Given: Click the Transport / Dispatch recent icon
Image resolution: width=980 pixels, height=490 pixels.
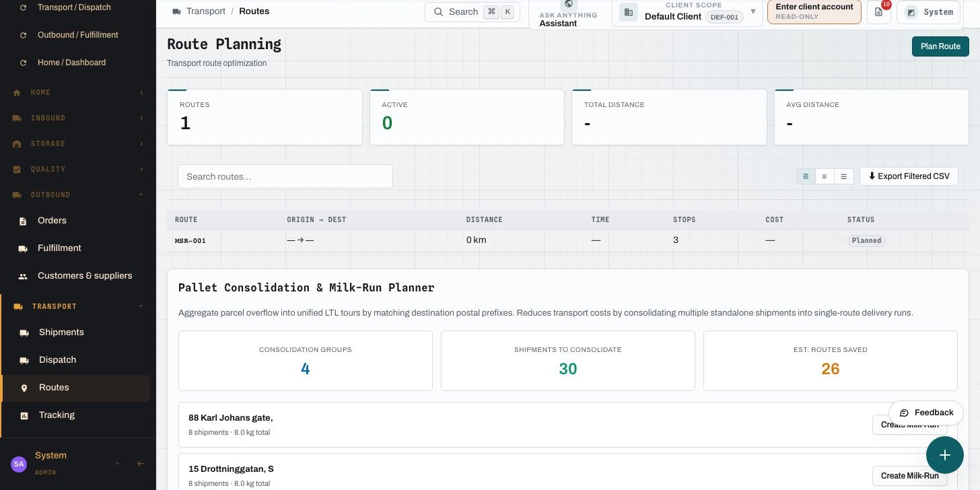Looking at the screenshot, I should (x=24, y=7).
